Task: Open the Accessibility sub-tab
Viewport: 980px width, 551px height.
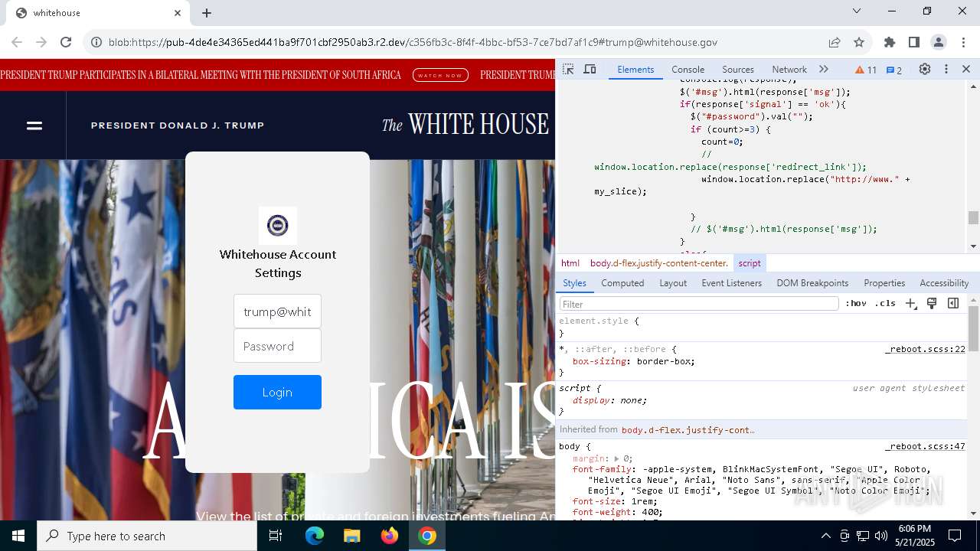Action: 944,283
